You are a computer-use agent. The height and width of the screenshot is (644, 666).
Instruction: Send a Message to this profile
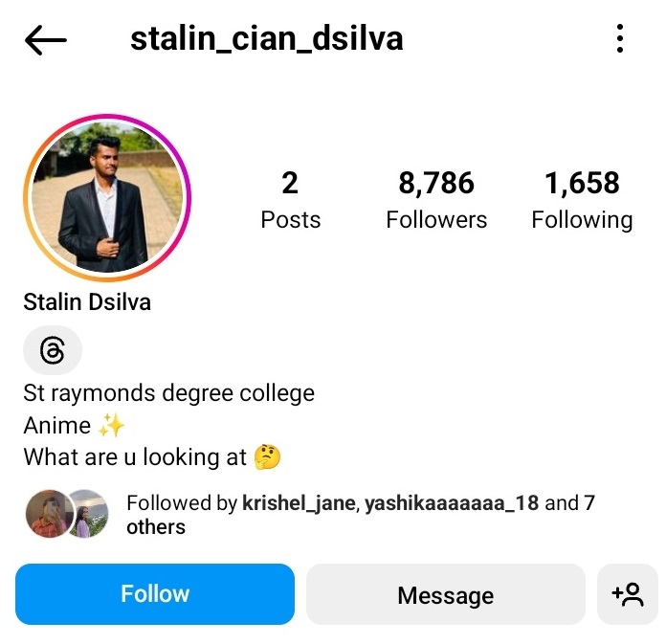click(446, 594)
